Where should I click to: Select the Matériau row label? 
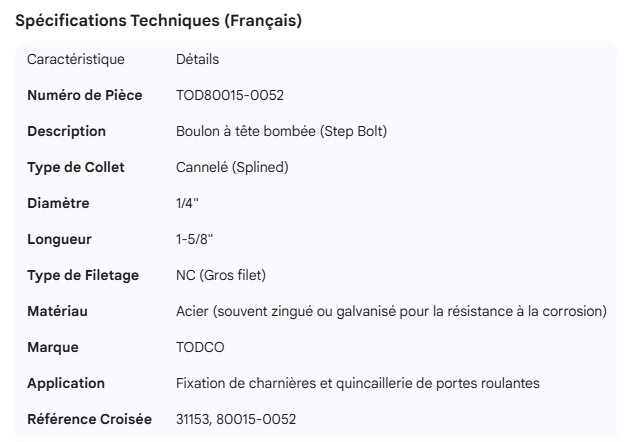tap(57, 311)
